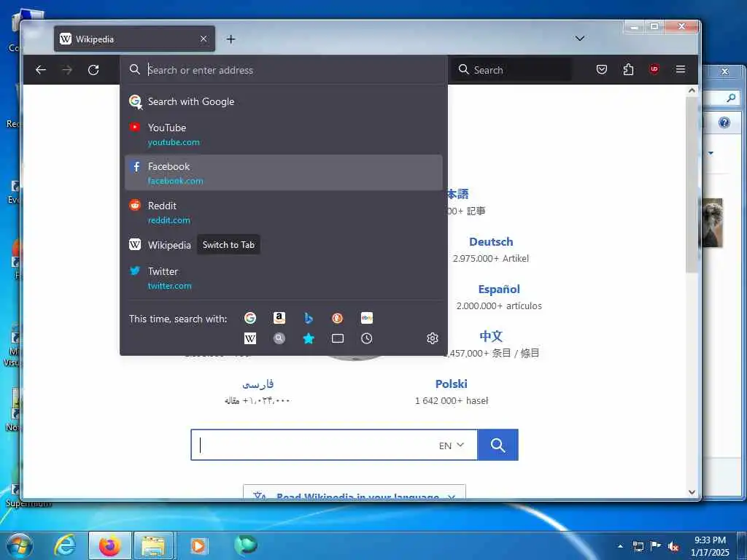
Task: Close the Wikipedia tab
Action: 204,39
